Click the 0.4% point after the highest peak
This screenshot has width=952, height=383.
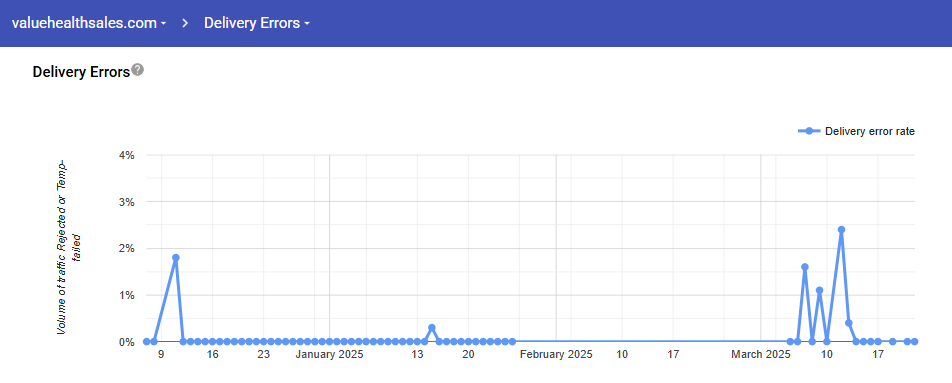click(848, 323)
